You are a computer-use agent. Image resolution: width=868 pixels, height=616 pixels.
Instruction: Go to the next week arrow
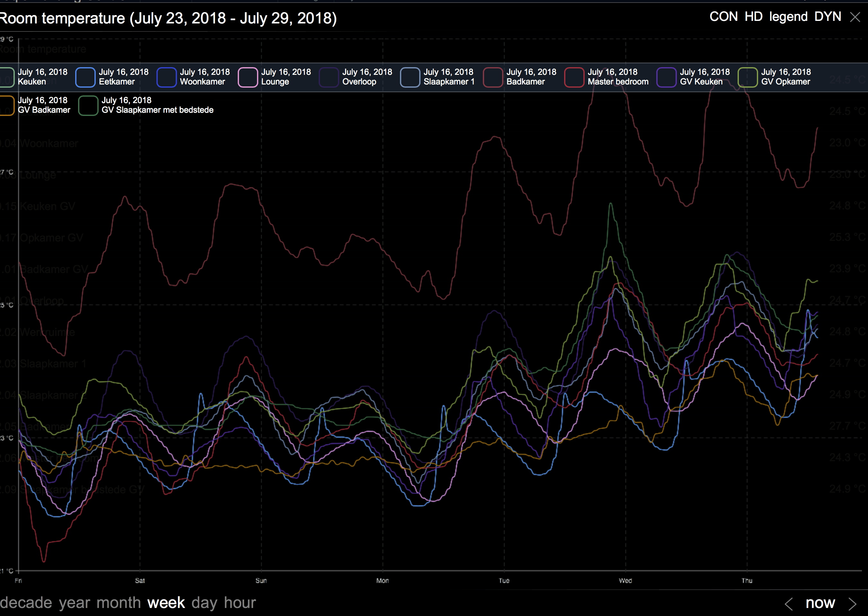click(x=853, y=604)
